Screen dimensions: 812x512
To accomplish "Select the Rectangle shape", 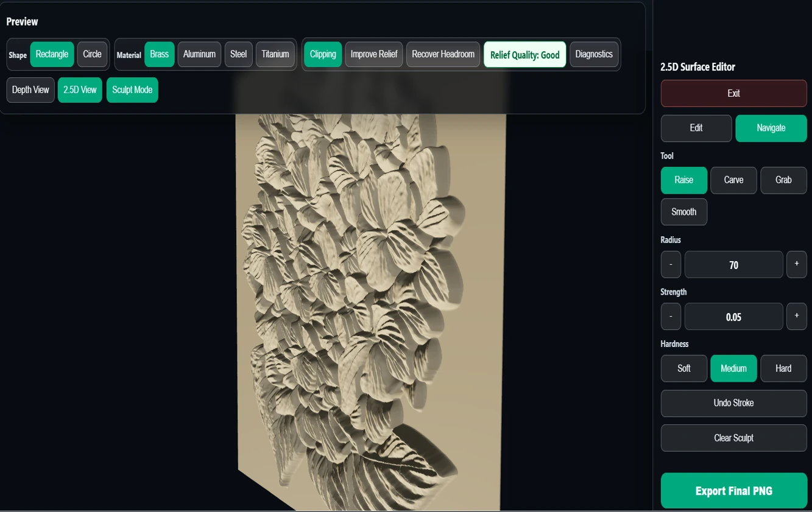I will click(x=52, y=54).
